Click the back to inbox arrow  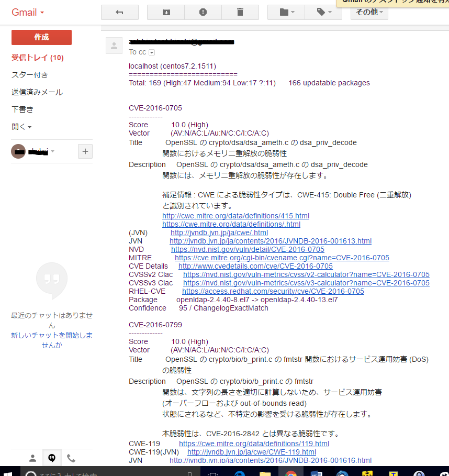119,12
